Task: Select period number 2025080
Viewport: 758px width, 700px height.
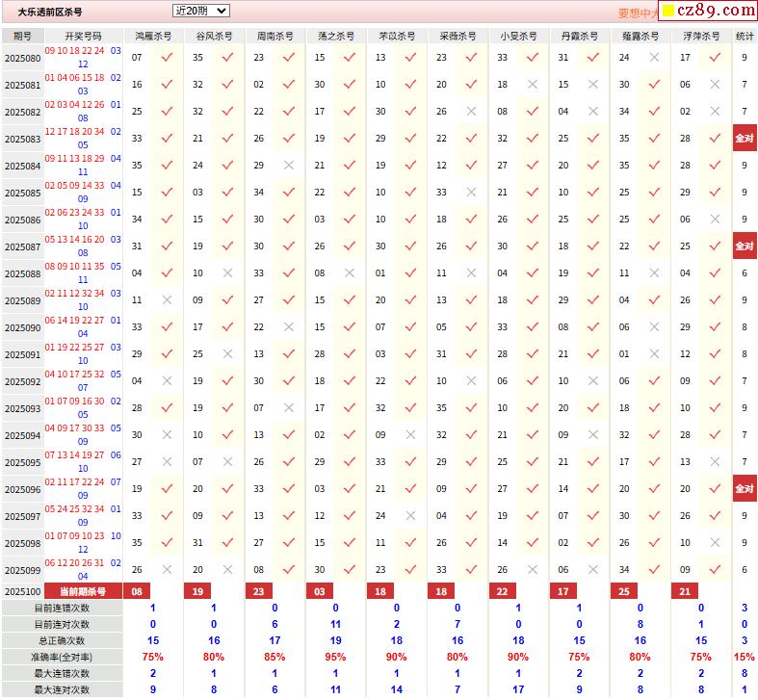Action: tap(23, 59)
